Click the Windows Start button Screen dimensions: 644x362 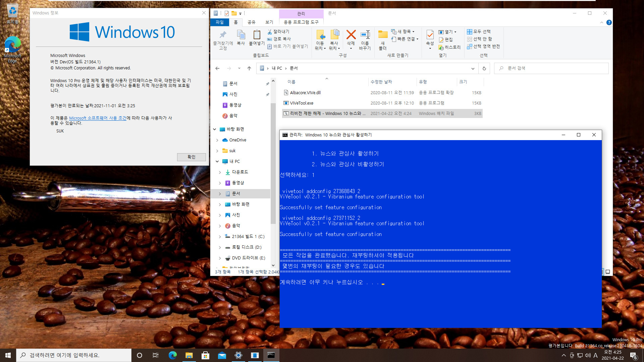tap(8, 355)
